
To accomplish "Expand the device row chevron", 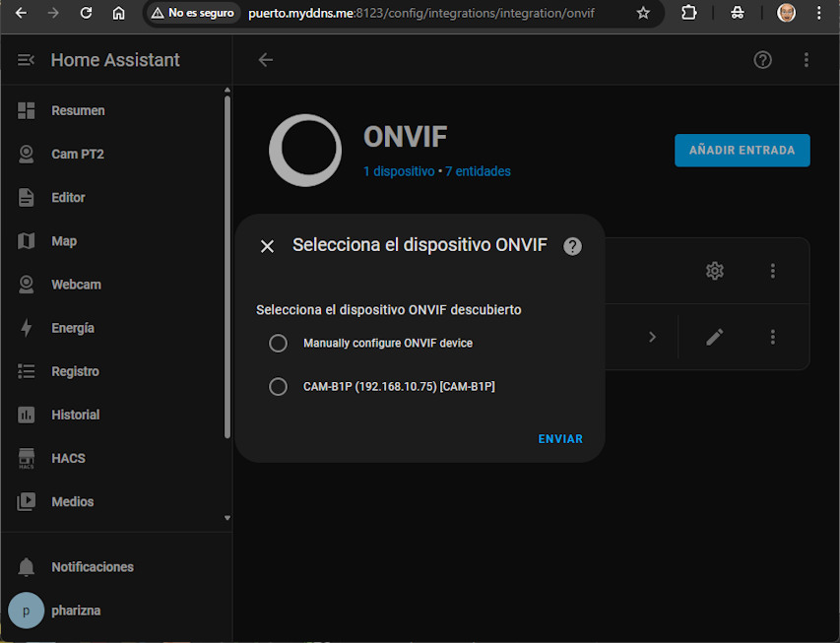I will (x=652, y=337).
